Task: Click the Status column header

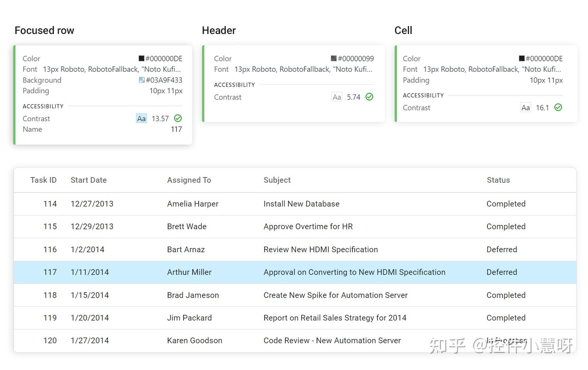Action: [498, 180]
